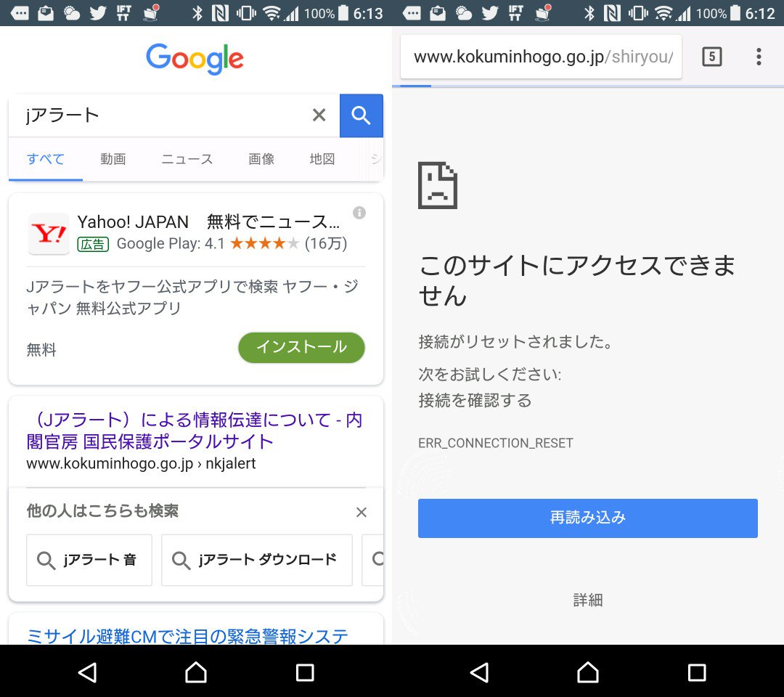Screen dimensions: 784x697
Task: Tap the mail notification icon in right status bar
Action: (438, 13)
